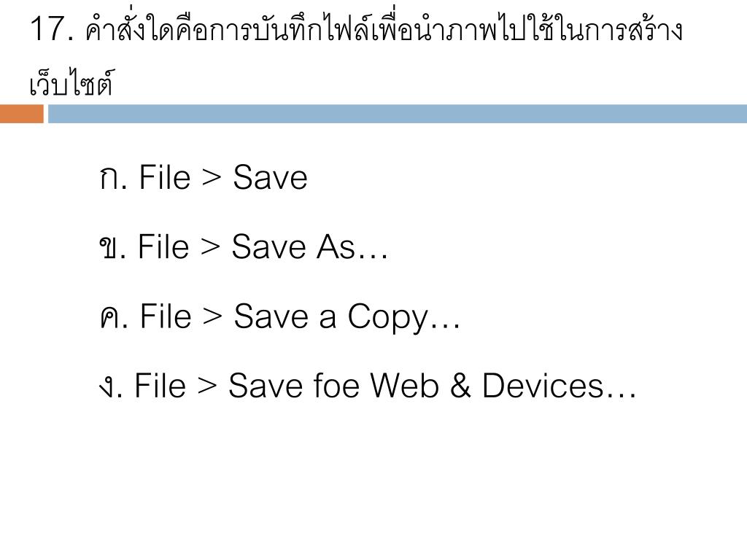Click the ง. option letter

(111, 386)
